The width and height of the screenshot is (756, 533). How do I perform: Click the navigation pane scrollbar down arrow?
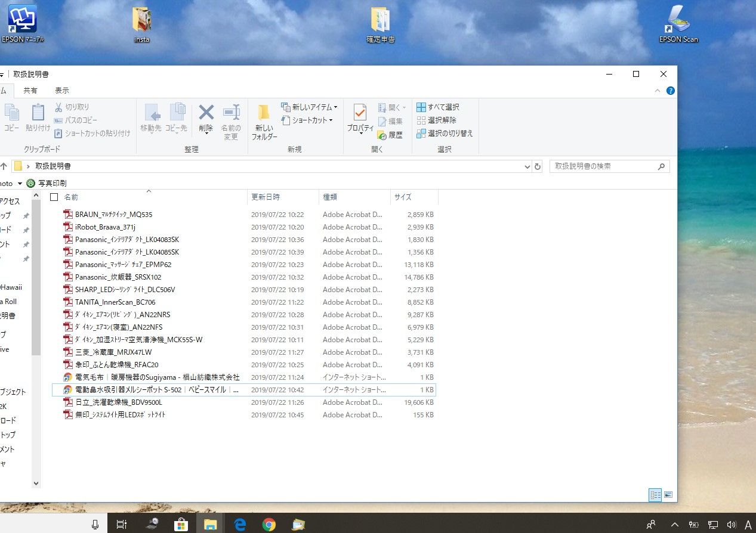pyautogui.click(x=36, y=484)
